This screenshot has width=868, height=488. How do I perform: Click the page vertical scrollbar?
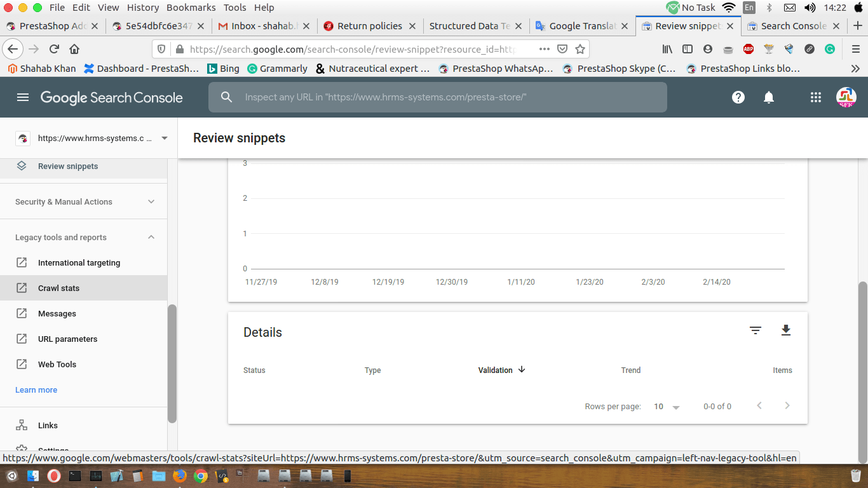click(862, 372)
